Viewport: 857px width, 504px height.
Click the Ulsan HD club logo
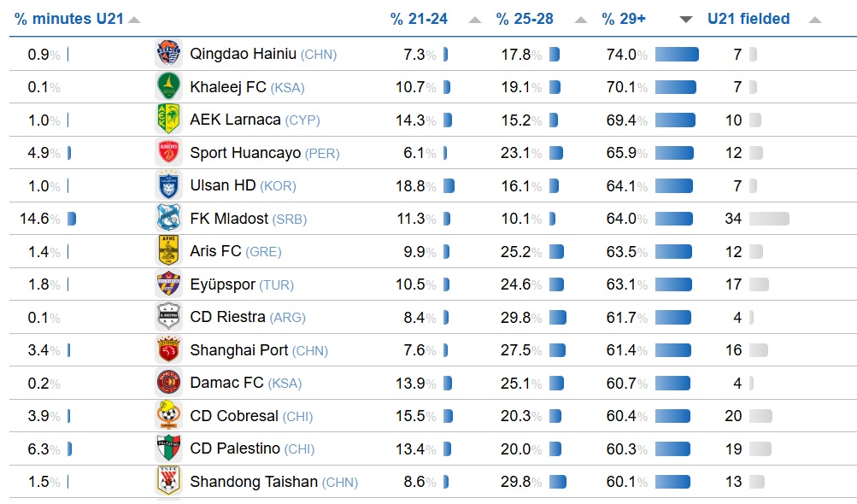(168, 185)
